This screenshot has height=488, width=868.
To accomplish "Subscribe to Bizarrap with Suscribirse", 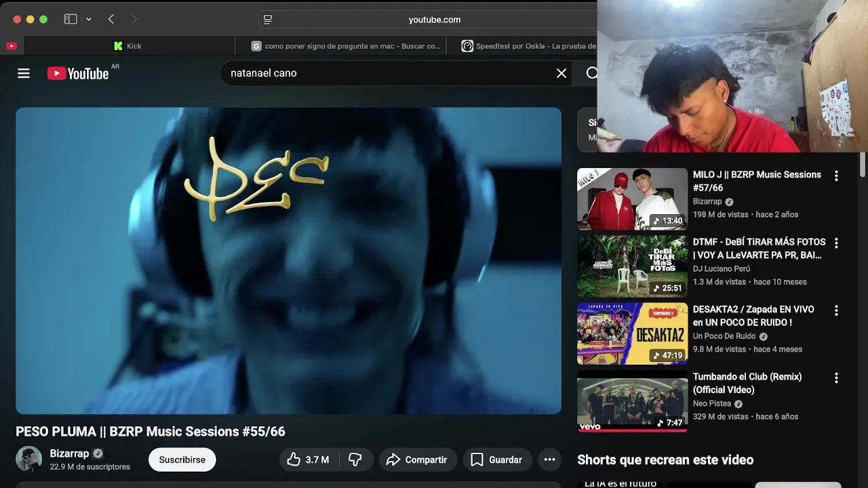I will click(x=182, y=460).
